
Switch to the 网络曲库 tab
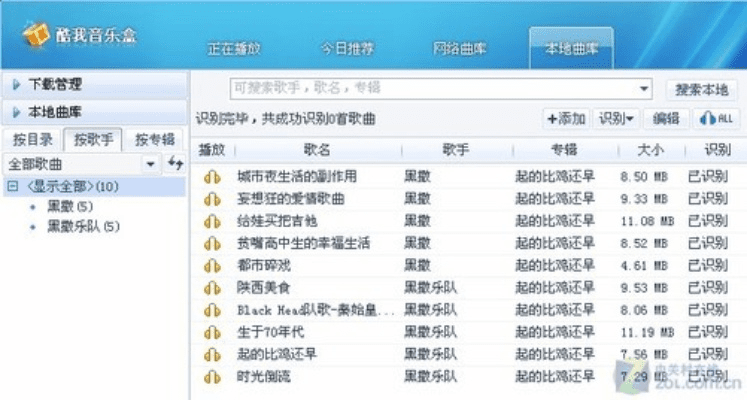click(460, 49)
